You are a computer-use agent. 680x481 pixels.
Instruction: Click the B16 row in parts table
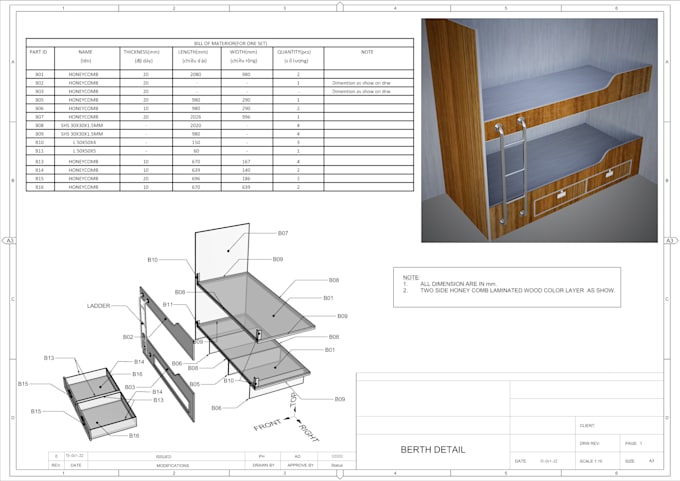[x=220, y=187]
